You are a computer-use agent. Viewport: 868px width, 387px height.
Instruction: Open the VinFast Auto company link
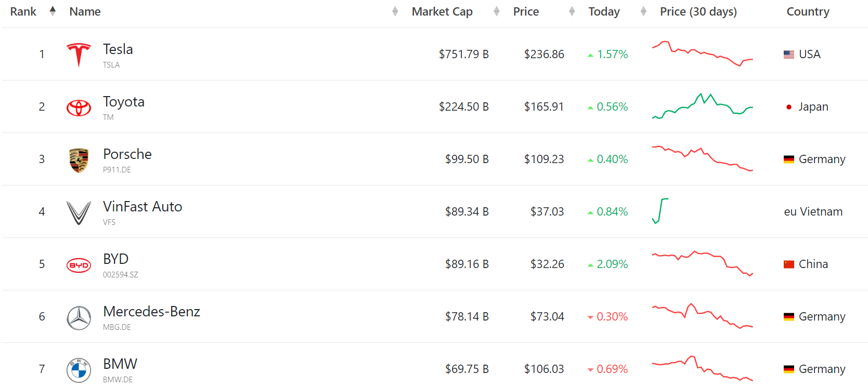(x=142, y=207)
